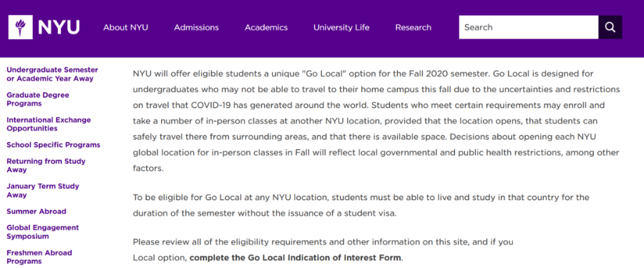
Task: Go to Undergraduate Semester or Academic Year Away
Action: pyautogui.click(x=52, y=74)
